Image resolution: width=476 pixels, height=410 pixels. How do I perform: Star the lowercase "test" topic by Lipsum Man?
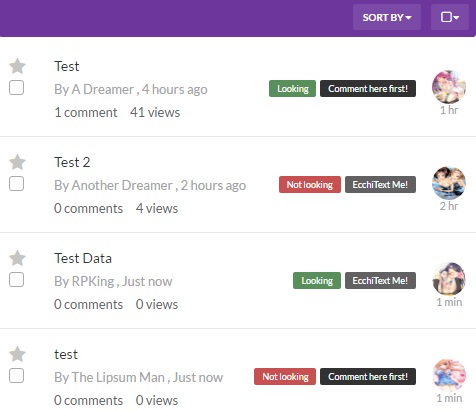[17, 354]
